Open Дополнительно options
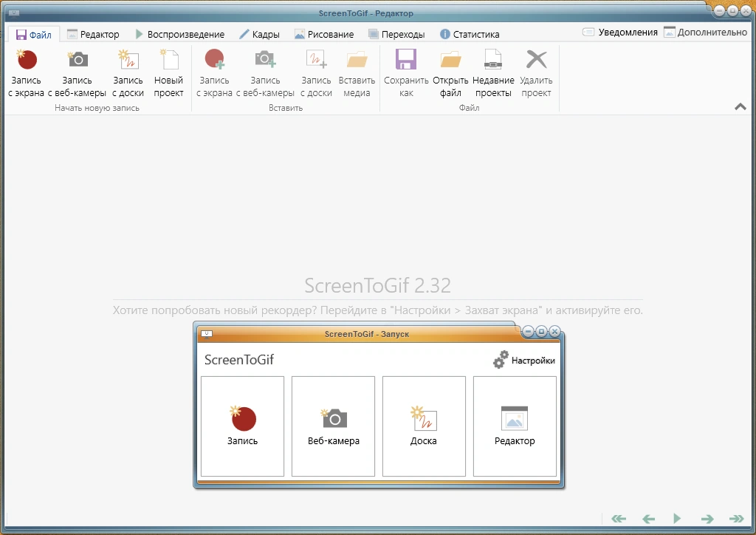Image resolution: width=756 pixels, height=535 pixels. (705, 33)
